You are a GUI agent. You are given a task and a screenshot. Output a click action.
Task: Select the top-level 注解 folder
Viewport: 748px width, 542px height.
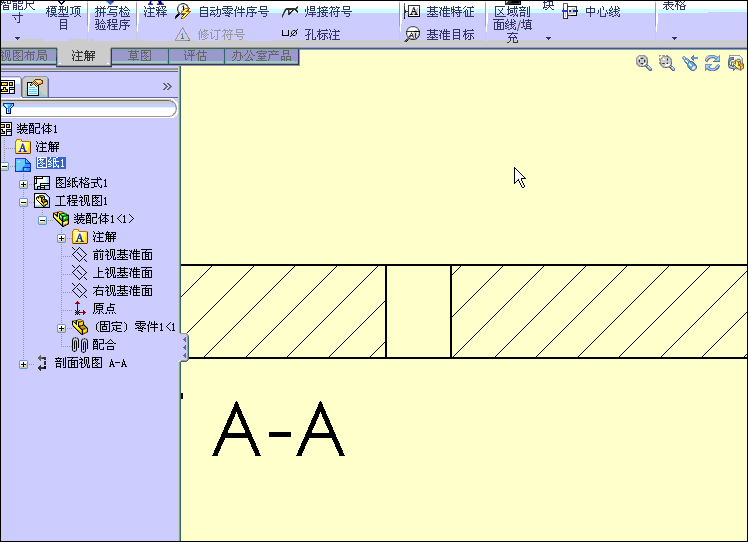point(47,147)
